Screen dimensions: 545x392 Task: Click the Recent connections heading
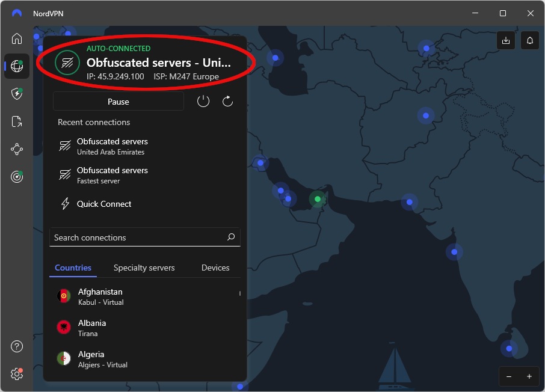pyautogui.click(x=94, y=122)
